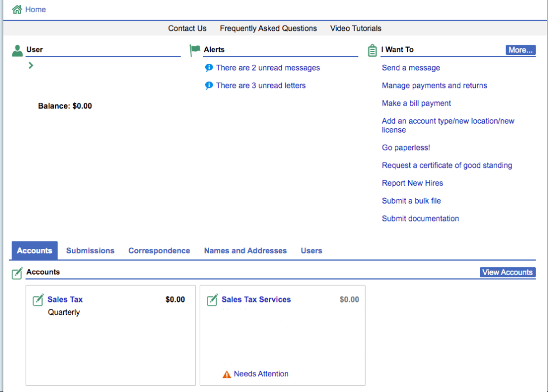Click the Home house icon
The width and height of the screenshot is (548, 392).
(17, 10)
